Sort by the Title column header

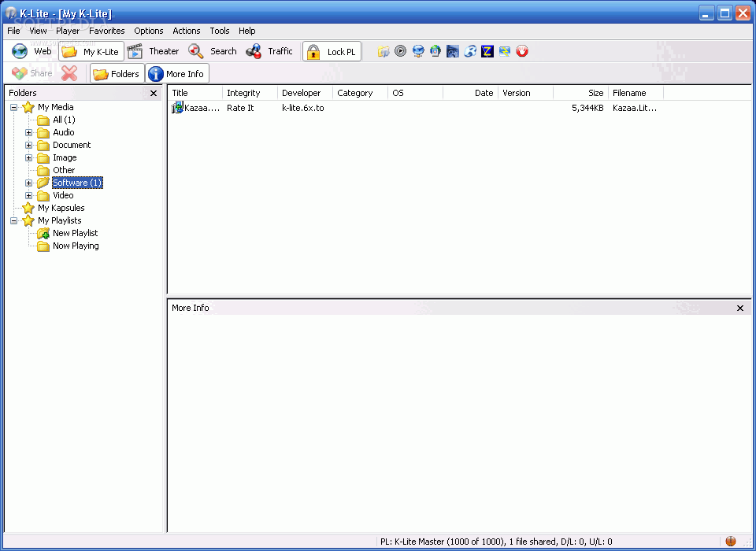[195, 93]
